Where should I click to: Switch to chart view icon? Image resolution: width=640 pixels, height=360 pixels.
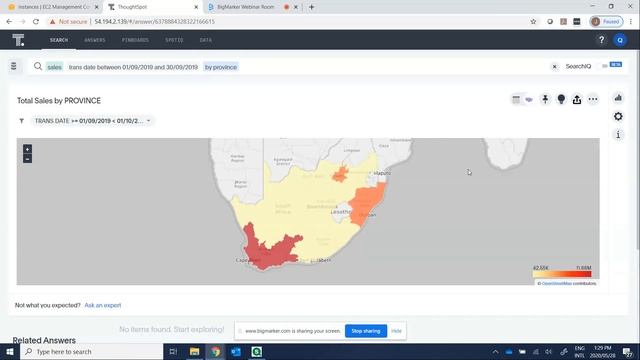click(x=529, y=99)
